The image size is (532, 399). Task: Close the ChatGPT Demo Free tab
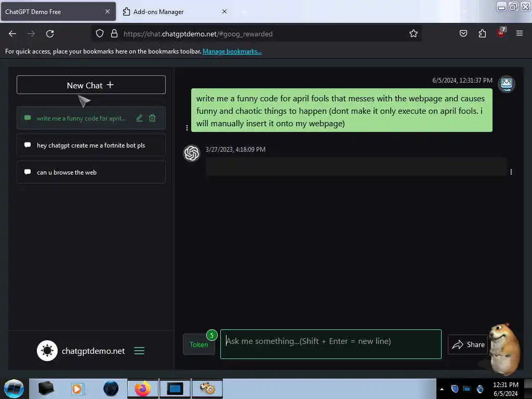coord(108,11)
